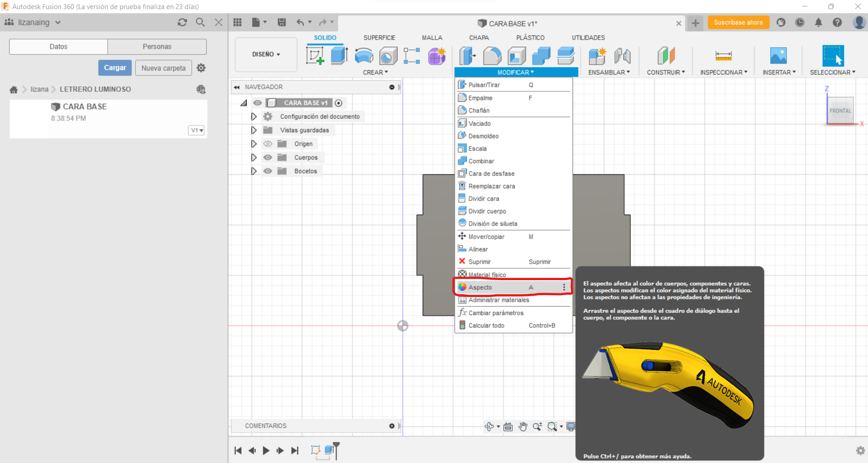
Task: Click the Press Pull toolbar icon
Action: point(468,56)
